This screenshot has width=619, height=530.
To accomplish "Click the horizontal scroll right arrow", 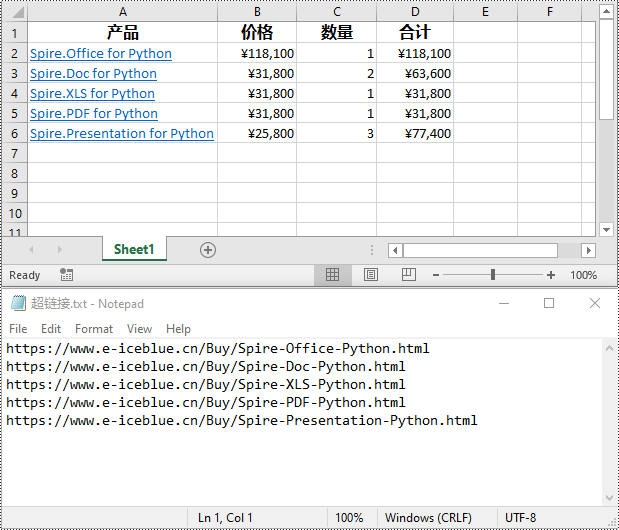I will point(588,250).
